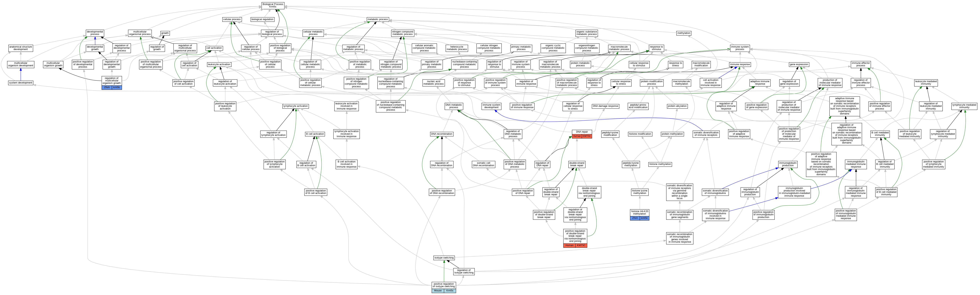980x295 pixels.
Task: Click 'somatic diversification of immune receptors' node
Action: click(706, 134)
